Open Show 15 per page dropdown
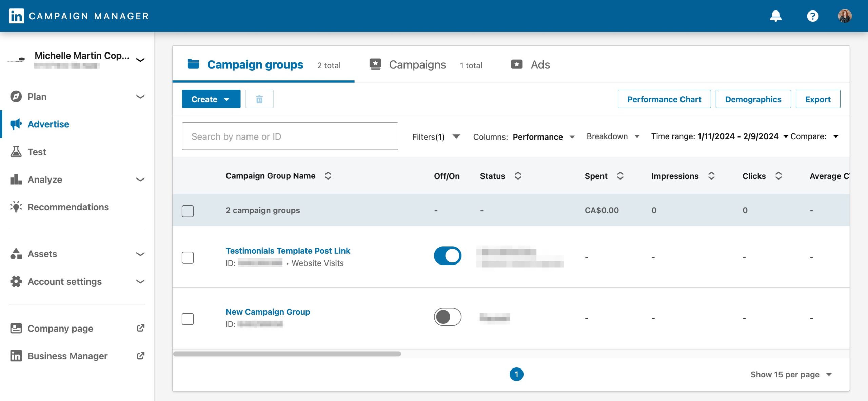Image resolution: width=868 pixels, height=401 pixels. pos(791,374)
